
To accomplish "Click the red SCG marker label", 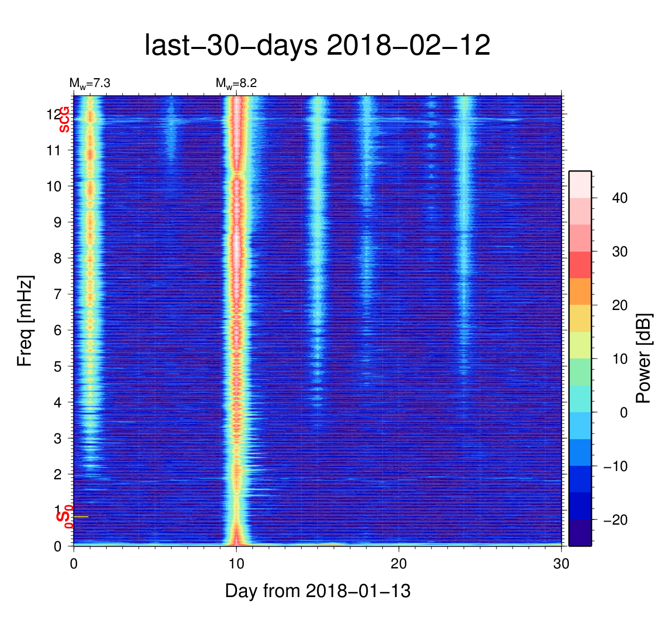I will click(x=65, y=119).
